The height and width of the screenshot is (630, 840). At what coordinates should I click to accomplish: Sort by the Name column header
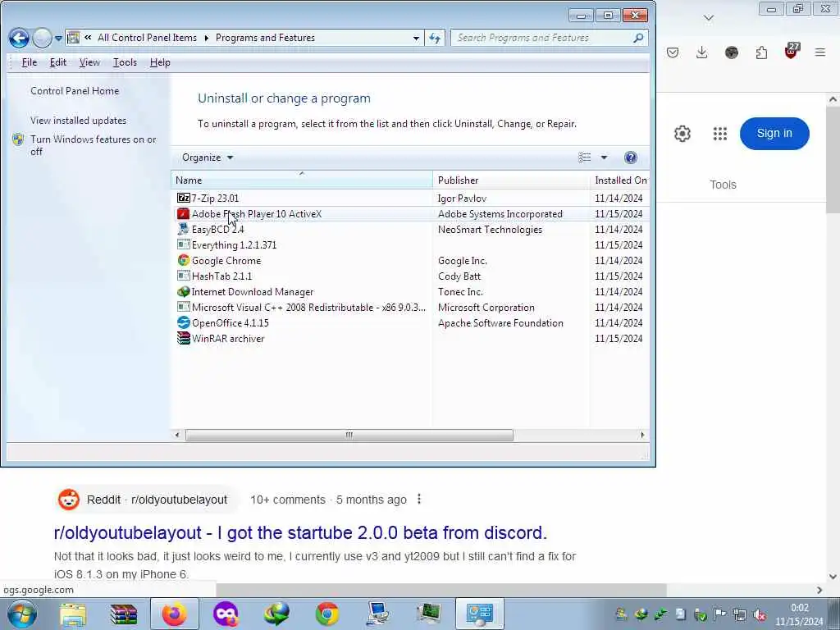[302, 180]
